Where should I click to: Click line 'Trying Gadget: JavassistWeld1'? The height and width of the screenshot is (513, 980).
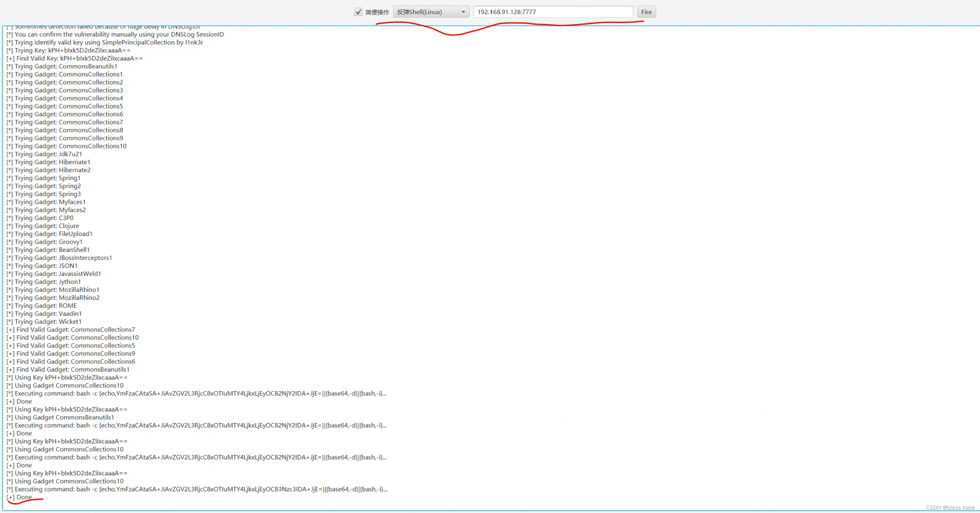point(54,274)
